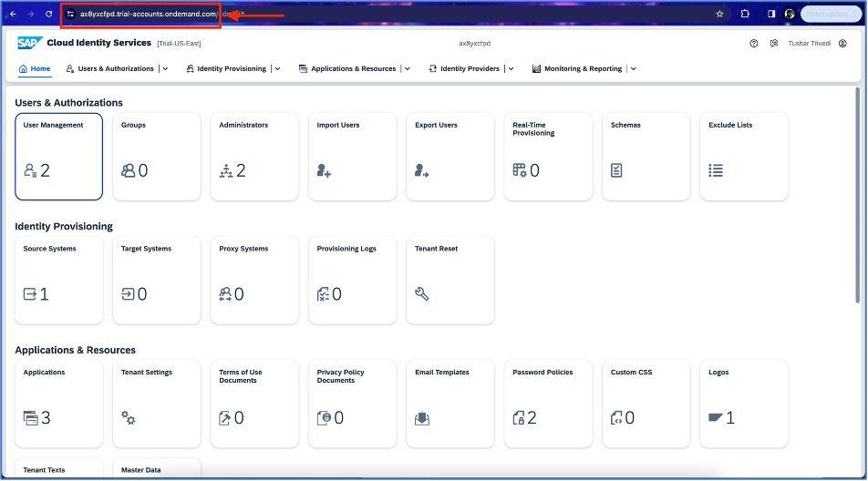Open the Target Systems tile
868x481 pixels.
pos(157,281)
